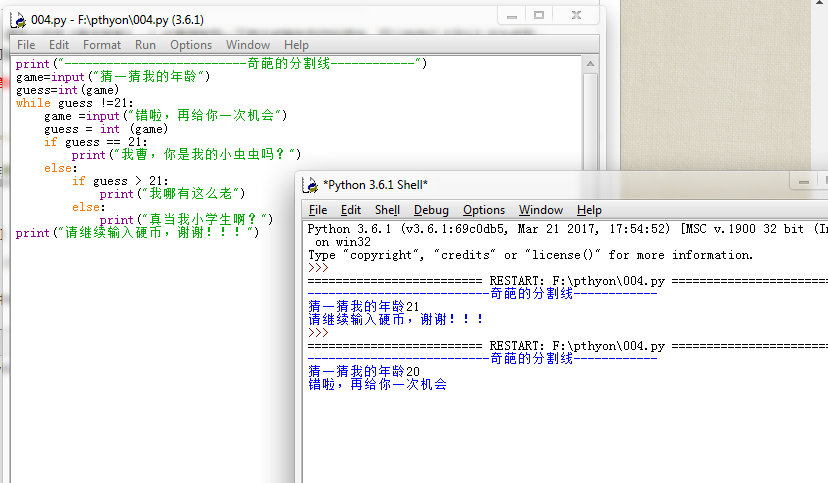Viewport: 828px width, 483px height.
Task: Open the editor's Options menu
Action: pos(191,45)
